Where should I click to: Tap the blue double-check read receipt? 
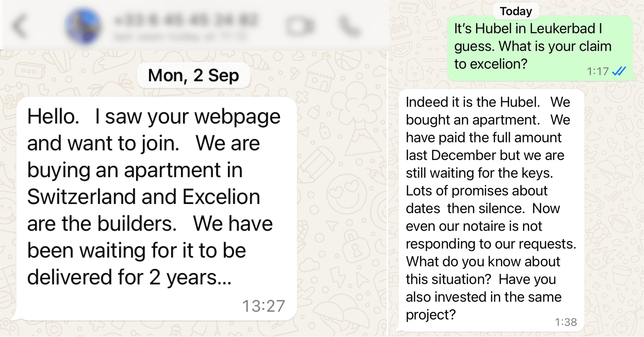pos(619,71)
